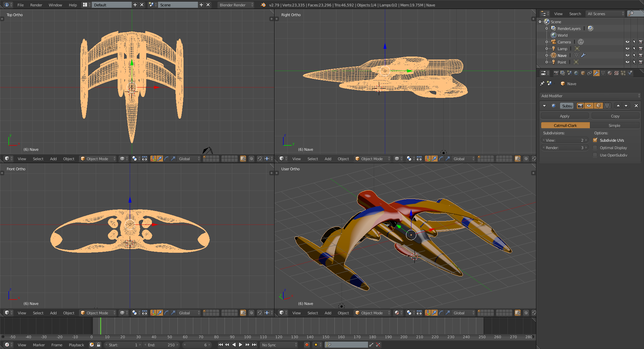The width and height of the screenshot is (644, 349).
Task: Collapse the Subsurf modifier panel arrow
Action: pyautogui.click(x=544, y=106)
